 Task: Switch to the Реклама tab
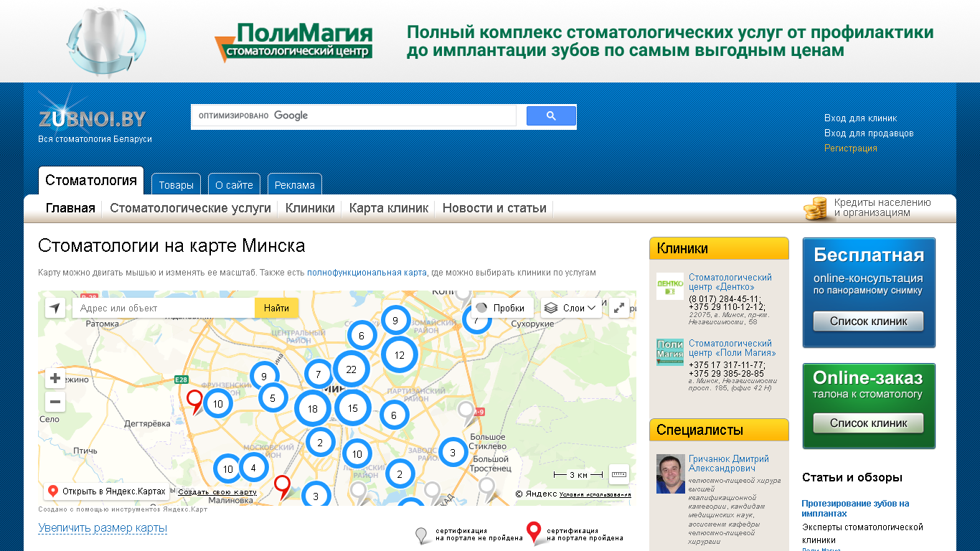(295, 184)
